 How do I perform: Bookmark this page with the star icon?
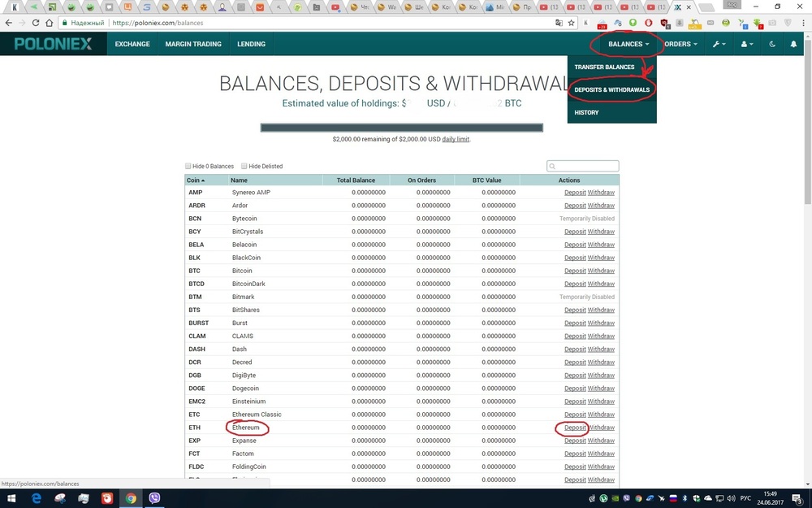571,23
